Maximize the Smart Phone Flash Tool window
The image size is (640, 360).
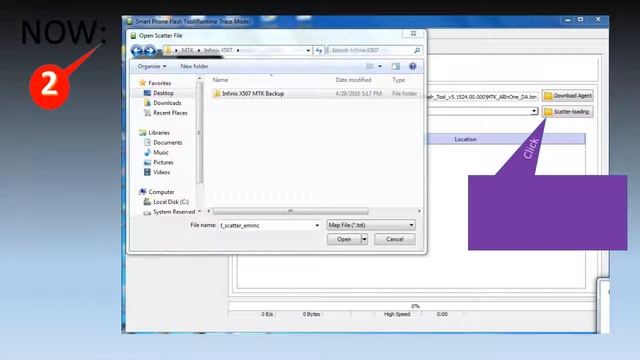580,20
